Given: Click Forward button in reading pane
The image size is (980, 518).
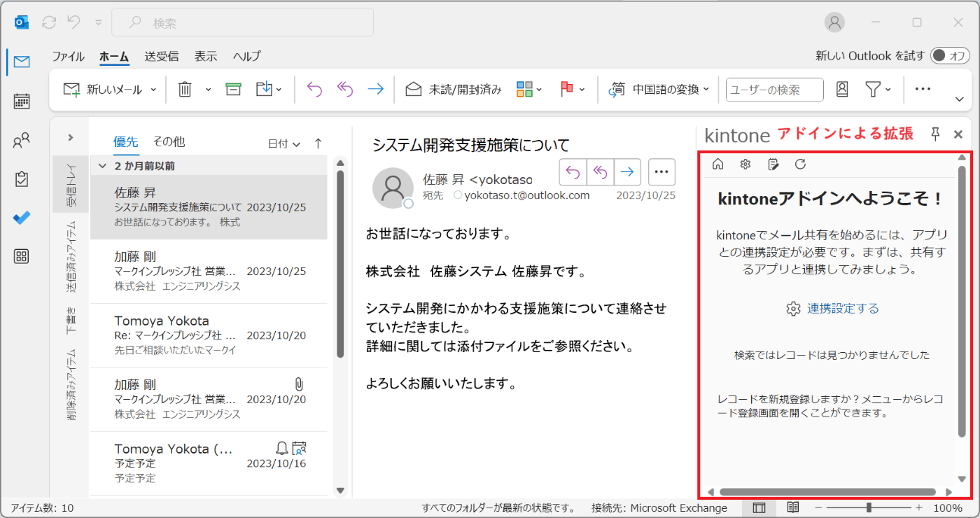Looking at the screenshot, I should click(628, 171).
